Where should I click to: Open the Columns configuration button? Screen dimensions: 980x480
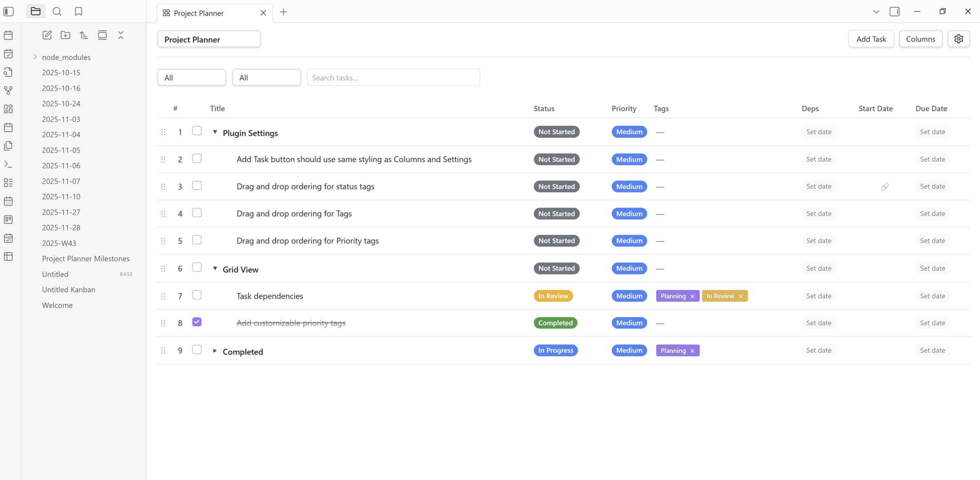coord(920,39)
